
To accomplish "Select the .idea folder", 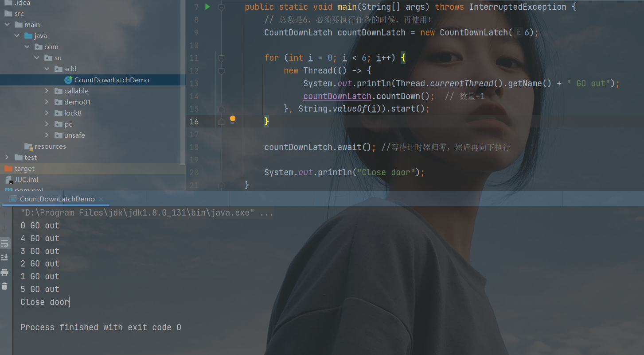I will [22, 3].
